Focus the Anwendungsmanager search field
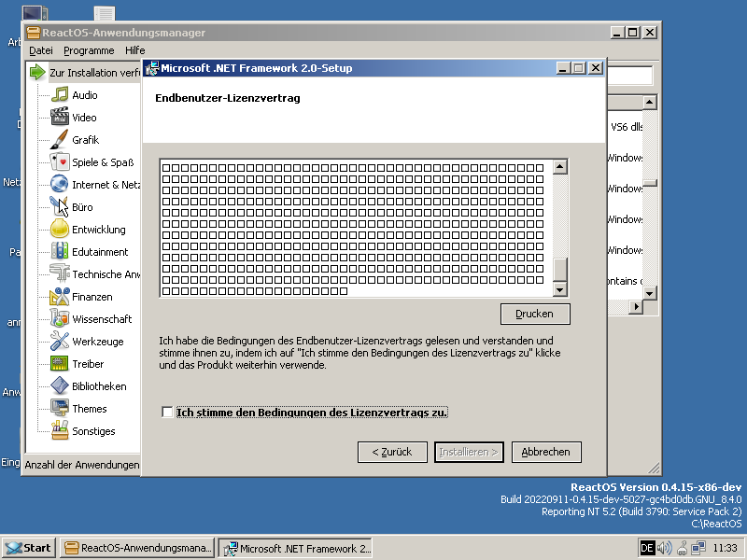 pos(629,76)
